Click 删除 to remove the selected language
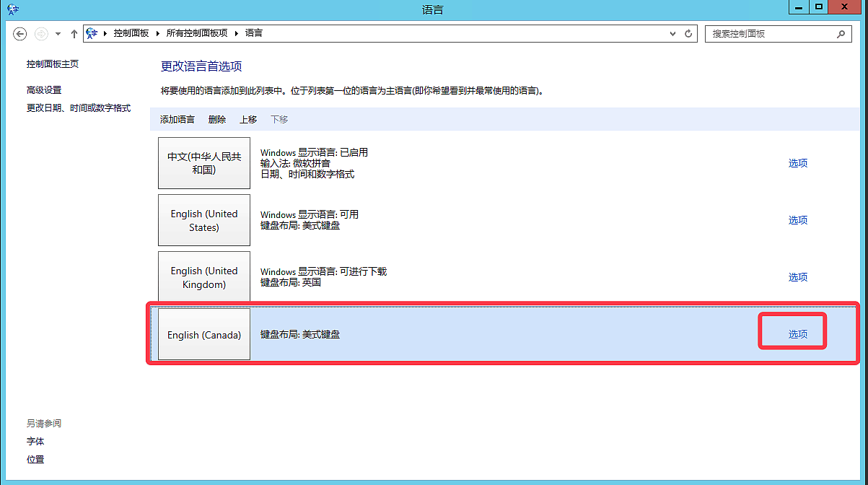 [x=217, y=120]
